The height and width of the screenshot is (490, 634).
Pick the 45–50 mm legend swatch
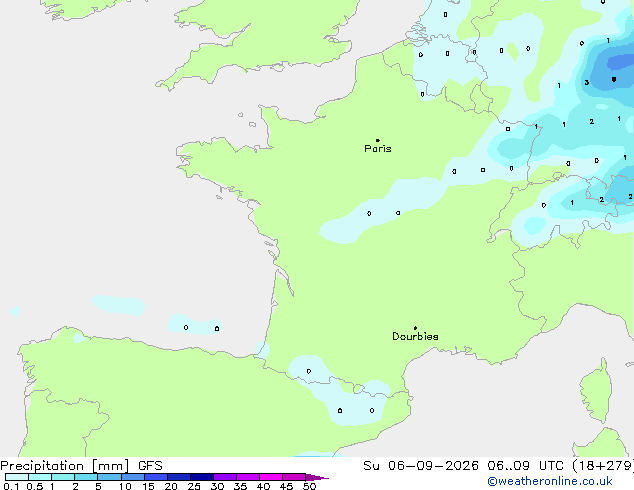click(x=294, y=477)
